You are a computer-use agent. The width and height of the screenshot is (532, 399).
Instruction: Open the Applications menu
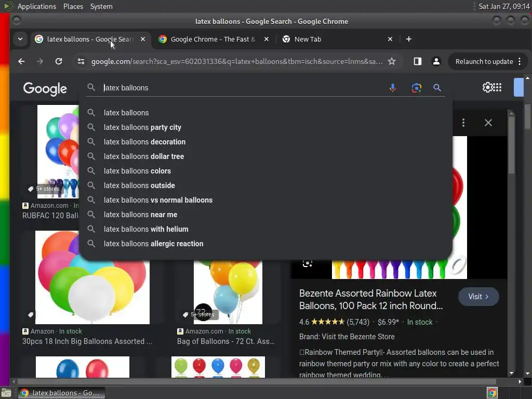[x=37, y=6]
